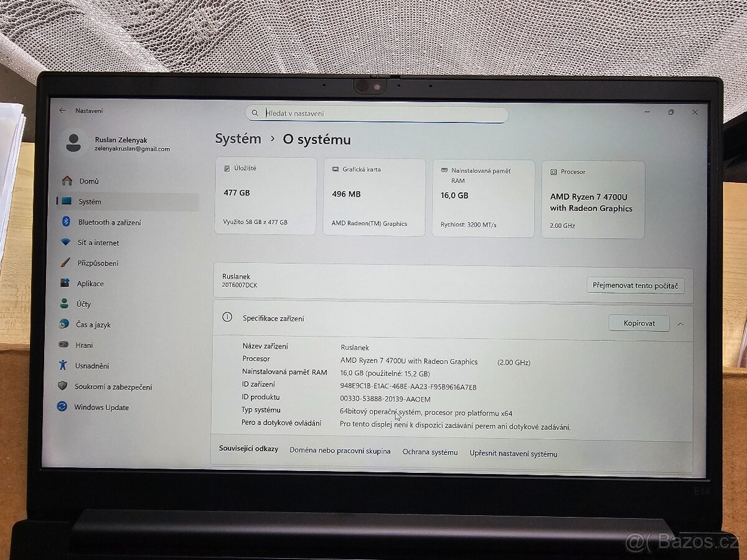Click Přejmenovat tento počítač button
747x560 pixels.
point(636,286)
